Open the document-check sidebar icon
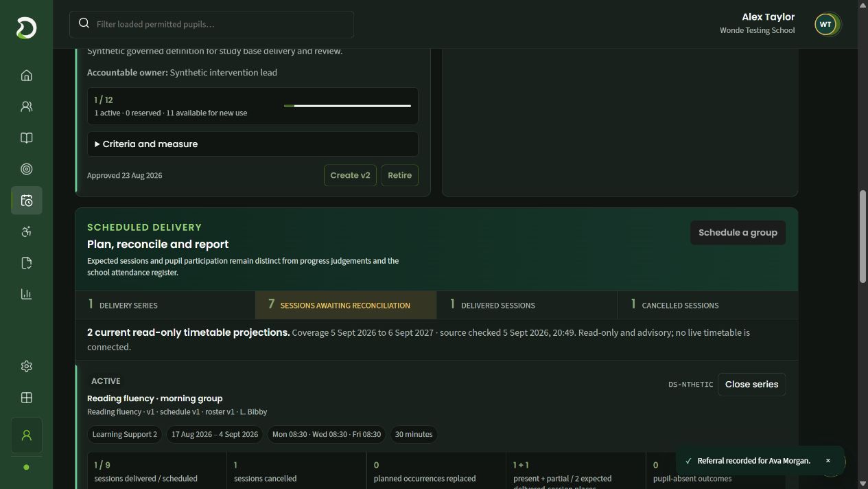The width and height of the screenshot is (868, 489). (x=26, y=263)
